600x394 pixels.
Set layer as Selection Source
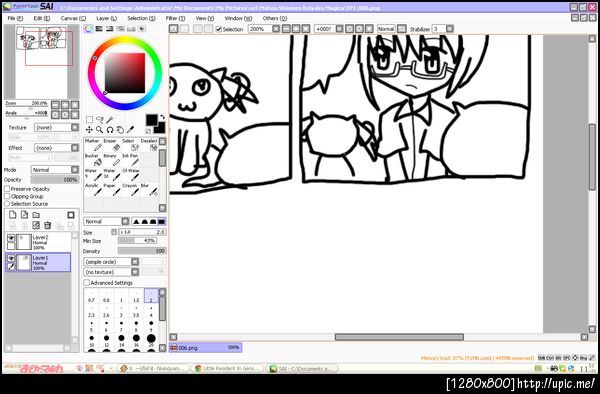pyautogui.click(x=7, y=204)
